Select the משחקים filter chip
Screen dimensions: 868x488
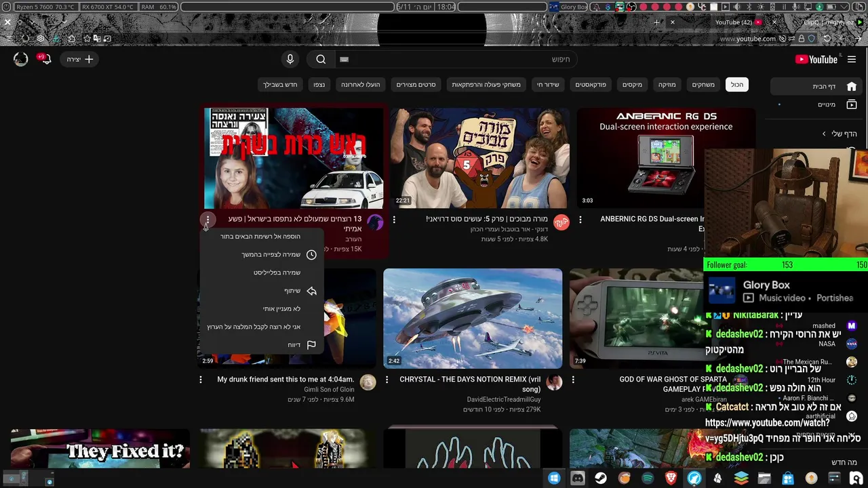703,85
